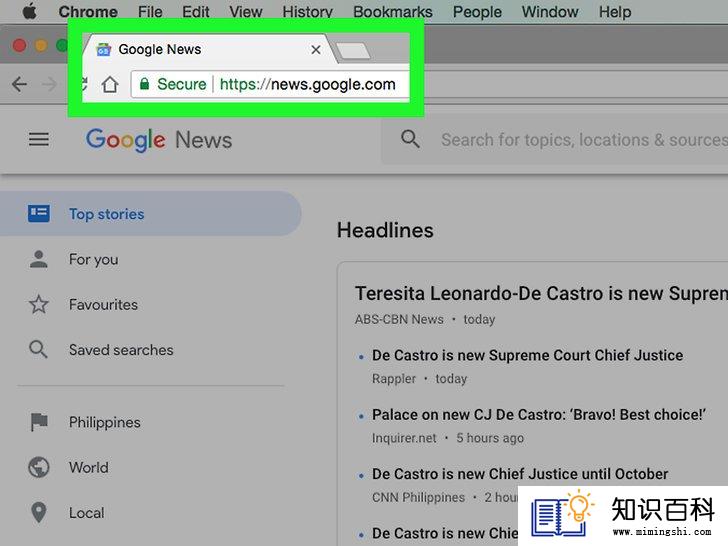Open Favourites in the sidebar

click(103, 305)
